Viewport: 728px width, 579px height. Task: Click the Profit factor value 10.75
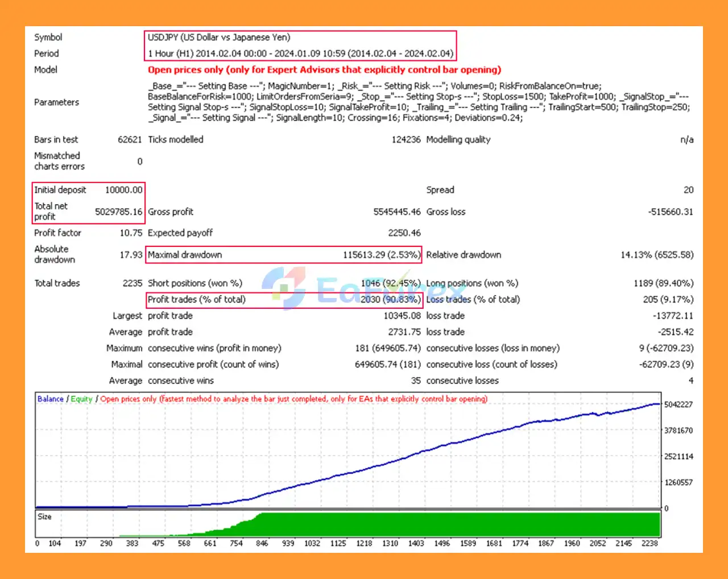pyautogui.click(x=131, y=233)
